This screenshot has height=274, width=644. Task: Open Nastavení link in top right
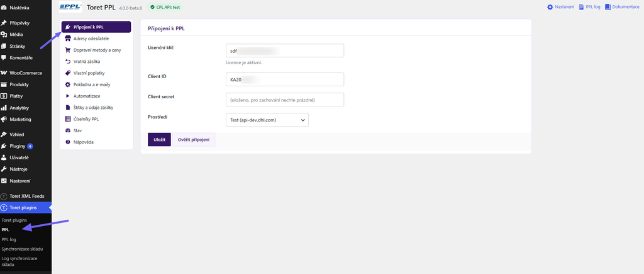(560, 7)
